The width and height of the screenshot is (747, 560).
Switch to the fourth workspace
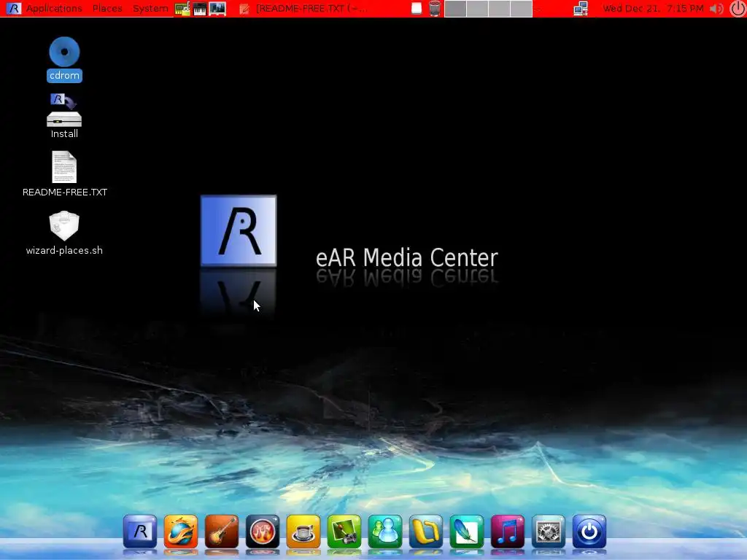point(521,9)
